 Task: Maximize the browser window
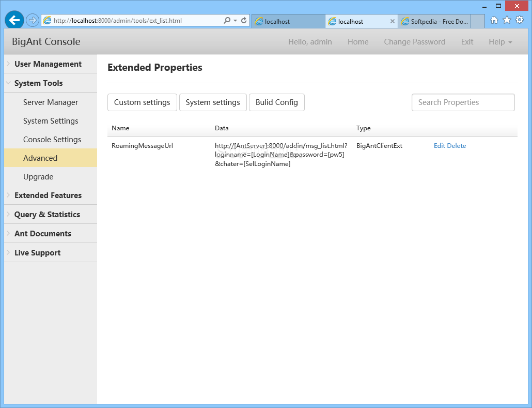tap(498, 6)
